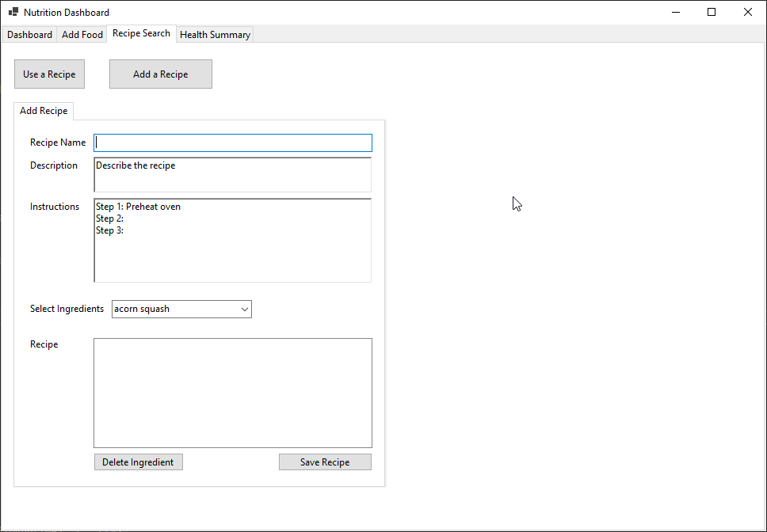
Task: Focus the Recipe Name text field
Action: (232, 143)
